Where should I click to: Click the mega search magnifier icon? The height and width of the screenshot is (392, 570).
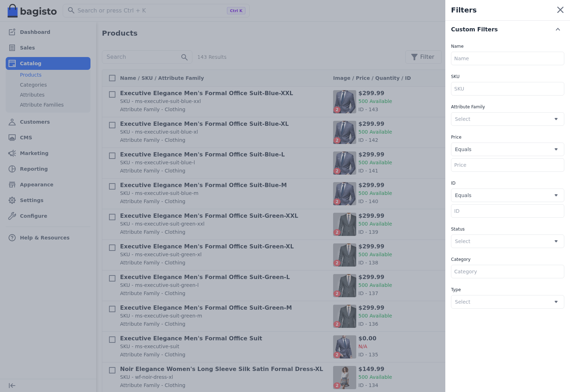point(71,10)
